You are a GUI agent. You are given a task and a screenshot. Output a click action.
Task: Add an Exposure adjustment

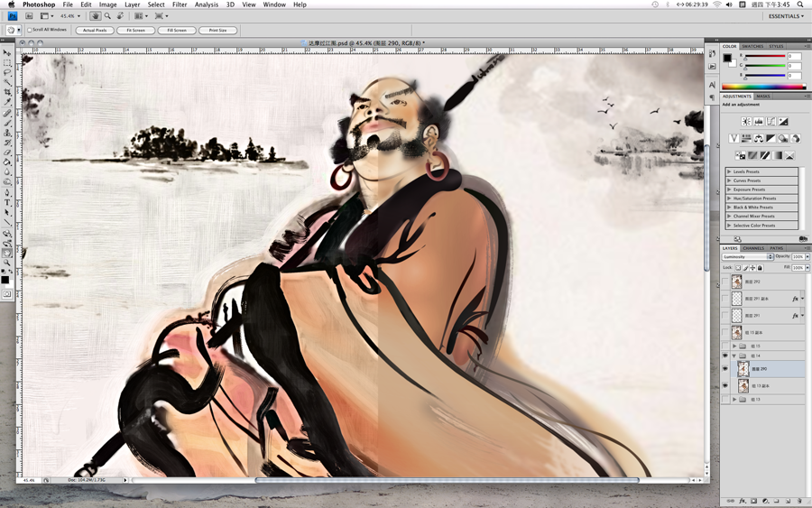pyautogui.click(x=783, y=122)
